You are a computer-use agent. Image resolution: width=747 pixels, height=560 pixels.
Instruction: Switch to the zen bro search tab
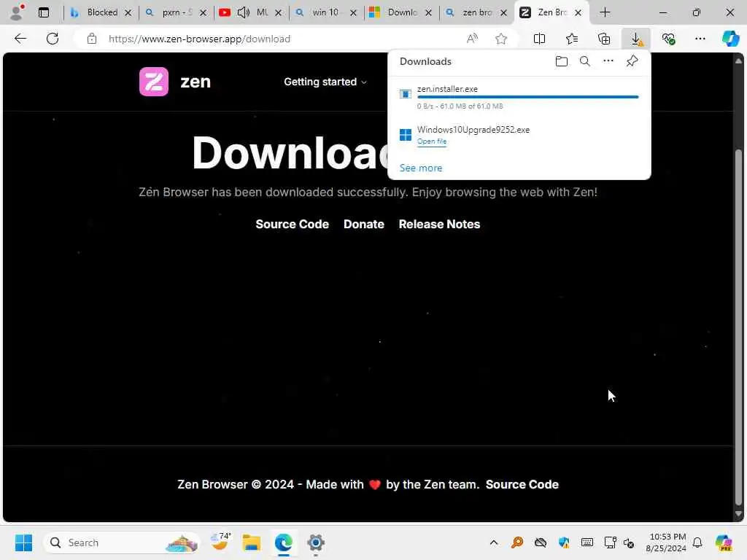pos(476,12)
